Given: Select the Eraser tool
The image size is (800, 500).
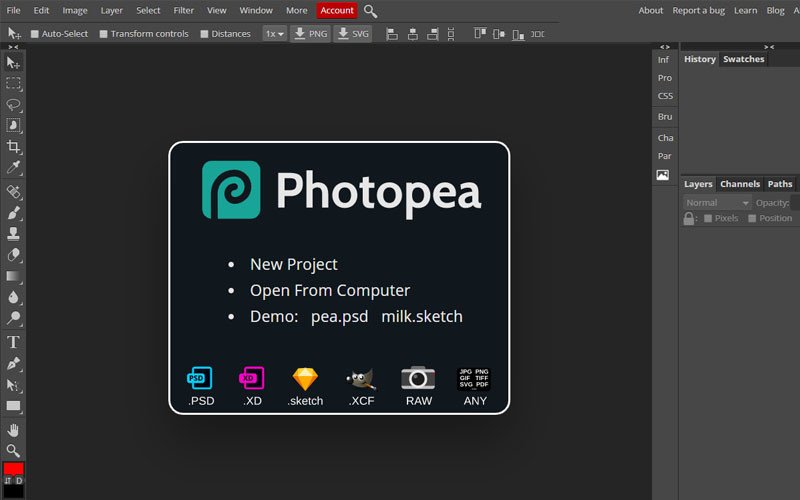Looking at the screenshot, I should click(13, 255).
